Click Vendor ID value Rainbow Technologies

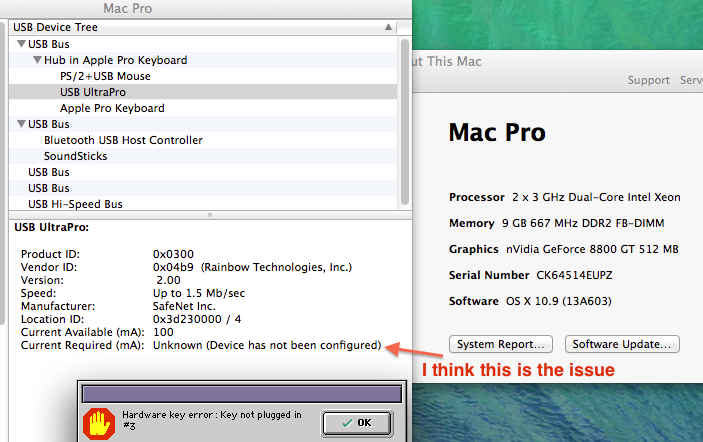252,267
